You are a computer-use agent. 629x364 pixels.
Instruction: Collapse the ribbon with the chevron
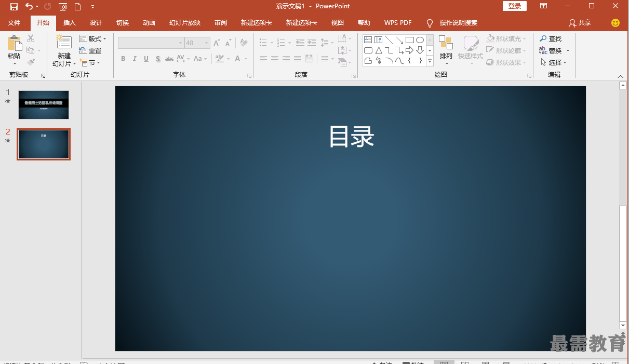pos(620,76)
